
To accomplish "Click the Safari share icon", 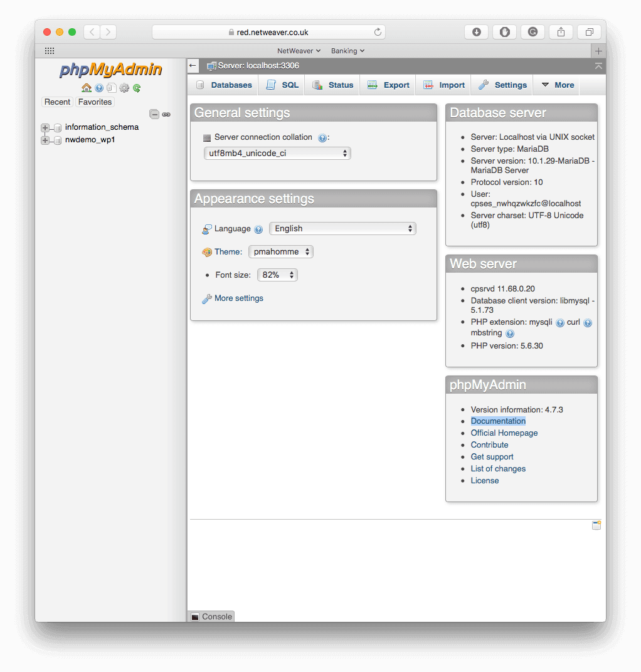I will tap(561, 32).
